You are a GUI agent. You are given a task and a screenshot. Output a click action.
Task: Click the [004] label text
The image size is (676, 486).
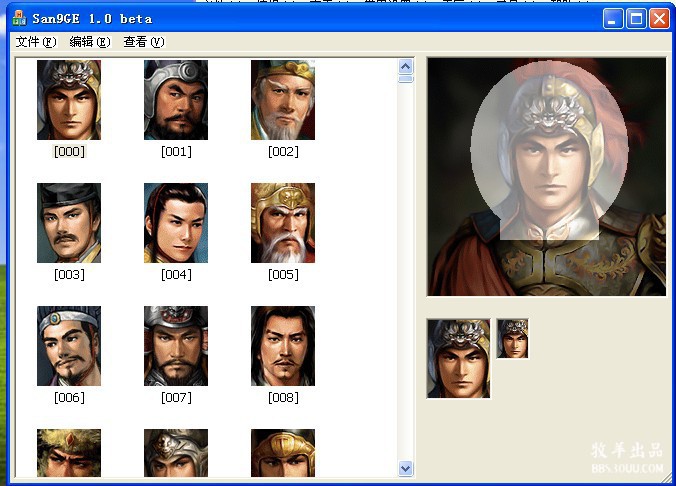[x=176, y=275]
